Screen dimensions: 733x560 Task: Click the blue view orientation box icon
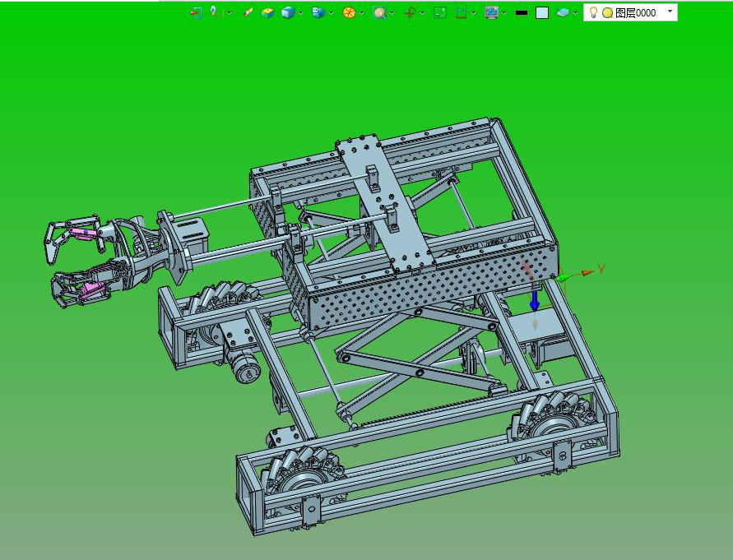coord(318,12)
